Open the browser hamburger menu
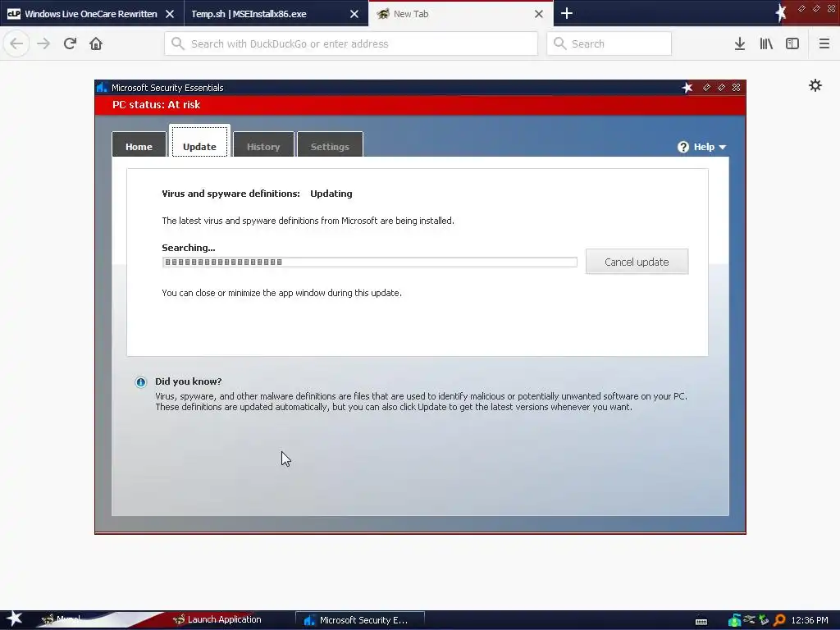Viewport: 840px width, 630px height. point(824,43)
